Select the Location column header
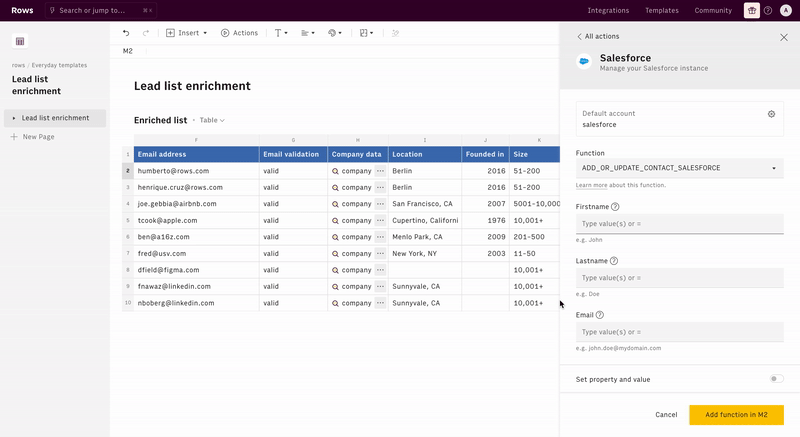The width and height of the screenshot is (800, 437). coord(425,154)
